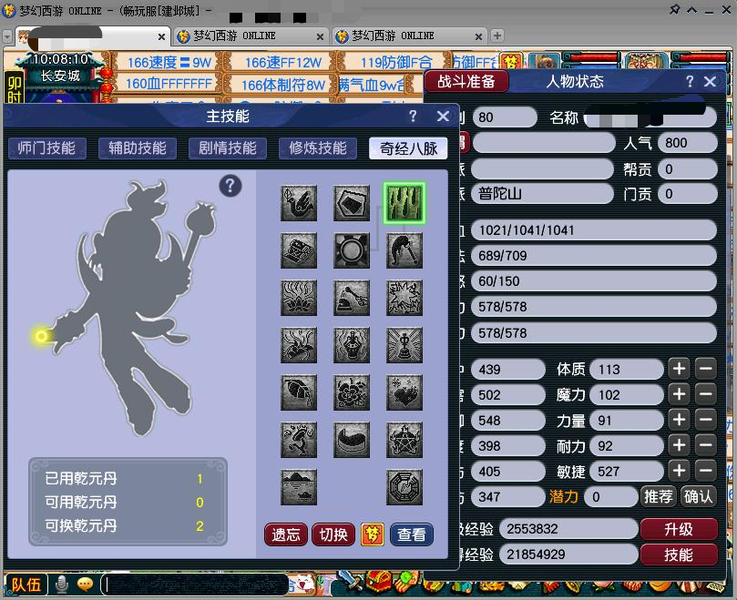Choose the explosion burst skill icon

point(404,298)
